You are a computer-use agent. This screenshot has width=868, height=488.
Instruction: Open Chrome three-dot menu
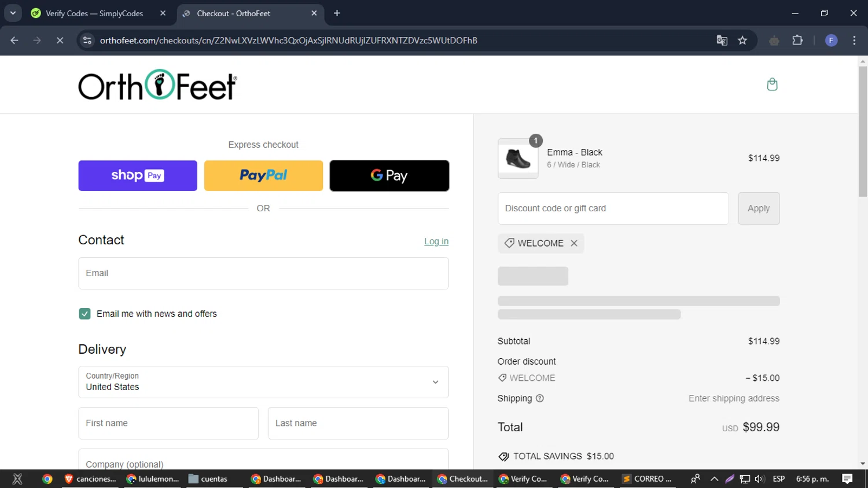point(854,41)
